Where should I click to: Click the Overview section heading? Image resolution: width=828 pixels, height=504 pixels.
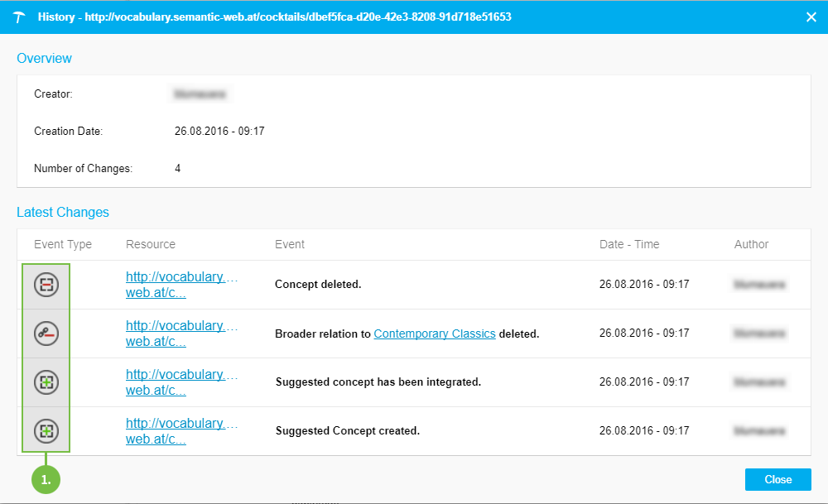(x=44, y=59)
